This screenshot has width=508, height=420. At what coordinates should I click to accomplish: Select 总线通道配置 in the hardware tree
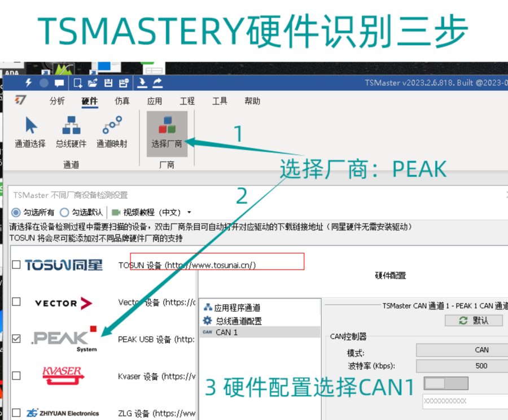[x=232, y=321]
